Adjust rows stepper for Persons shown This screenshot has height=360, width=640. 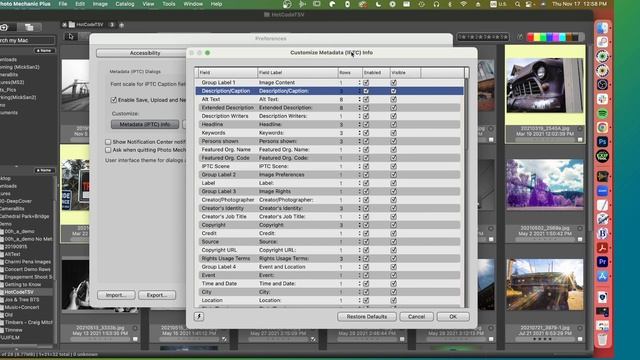pyautogui.click(x=360, y=141)
